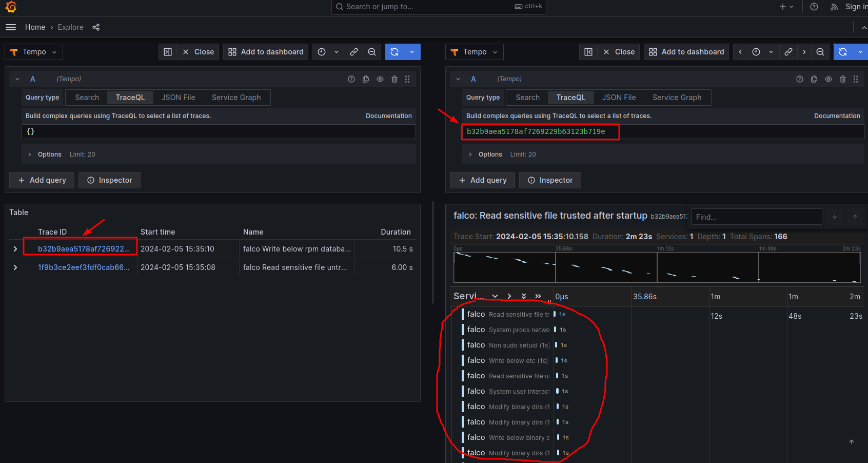Open the plus menu dropdown in the top bar

(786, 7)
